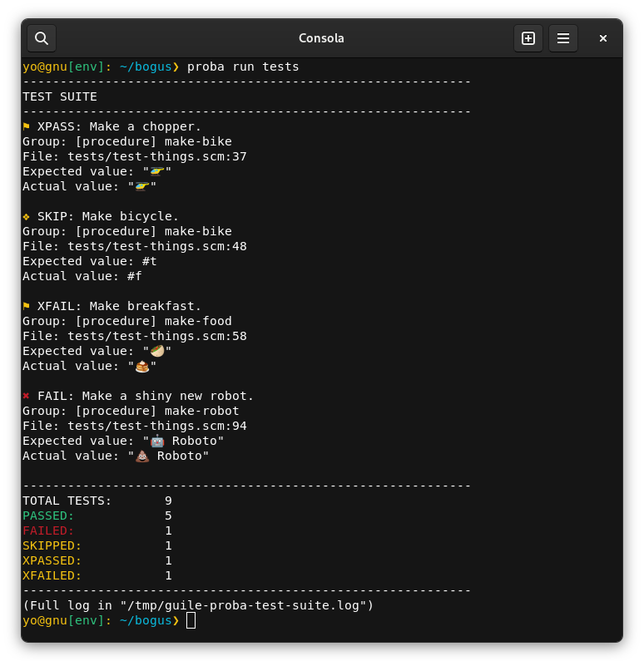This screenshot has width=644, height=661.
Task: Click the TEST SUITE heading
Action: click(60, 97)
